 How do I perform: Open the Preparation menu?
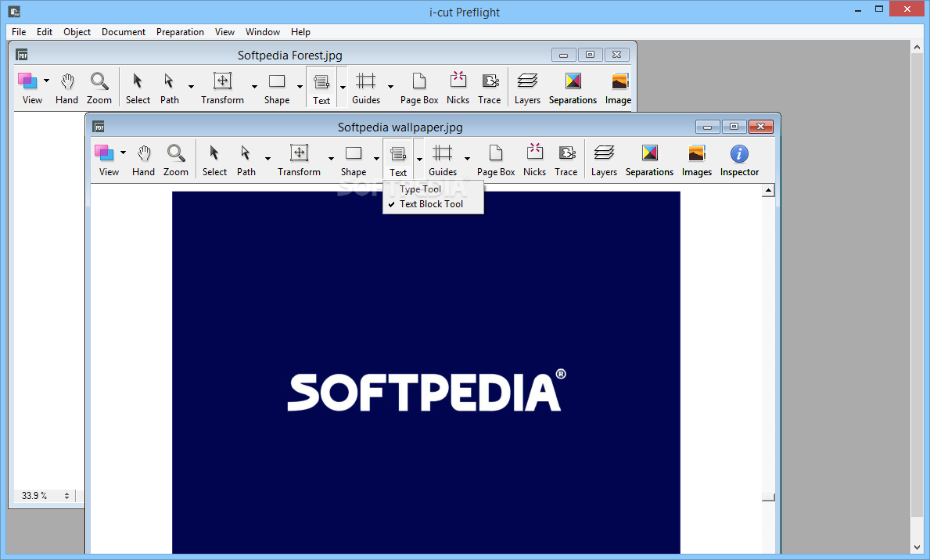tap(181, 32)
